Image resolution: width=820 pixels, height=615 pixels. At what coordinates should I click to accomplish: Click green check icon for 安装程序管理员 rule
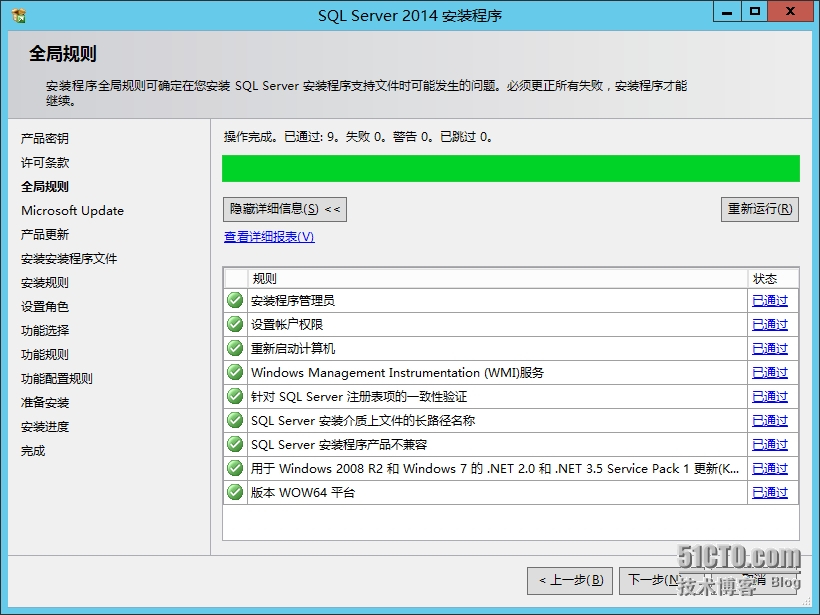pyautogui.click(x=235, y=300)
